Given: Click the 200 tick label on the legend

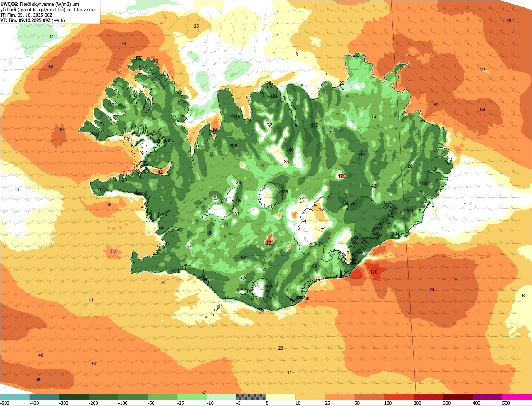Looking at the screenshot, I should (x=417, y=403).
